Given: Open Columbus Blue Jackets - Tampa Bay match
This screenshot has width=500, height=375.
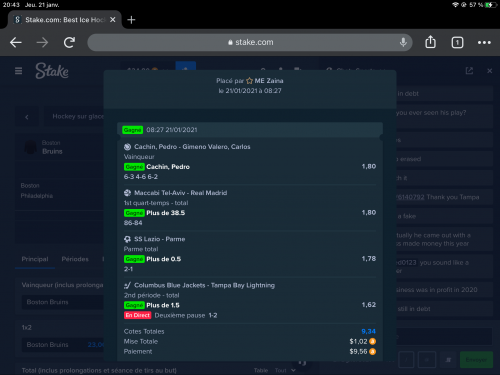Looking at the screenshot, I should 205,285.
